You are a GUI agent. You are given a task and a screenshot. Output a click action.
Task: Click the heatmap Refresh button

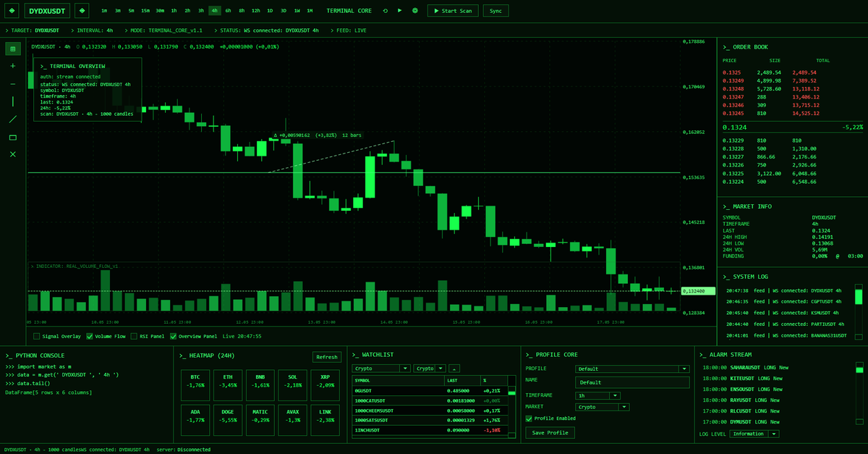pyautogui.click(x=327, y=356)
